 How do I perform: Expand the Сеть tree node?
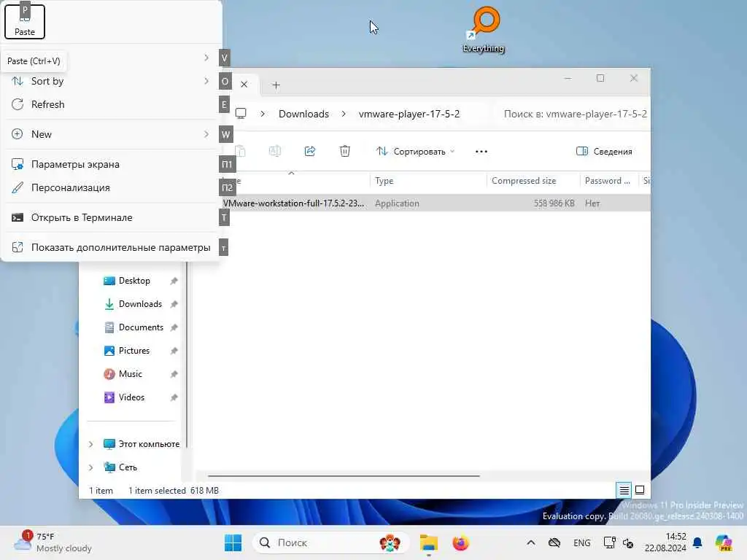(90, 467)
